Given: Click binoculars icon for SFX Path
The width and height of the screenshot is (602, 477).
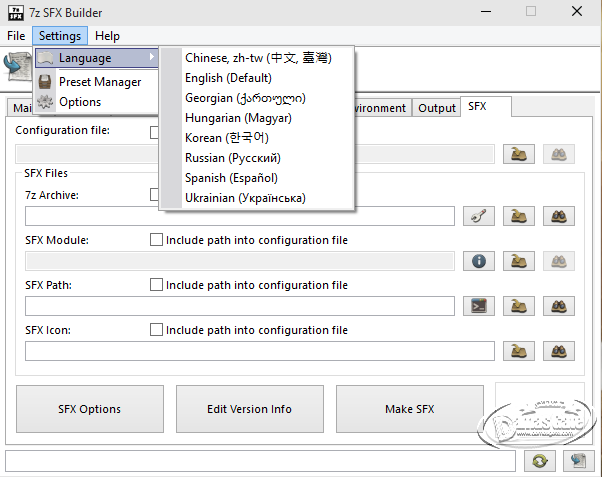Looking at the screenshot, I should click(559, 306).
